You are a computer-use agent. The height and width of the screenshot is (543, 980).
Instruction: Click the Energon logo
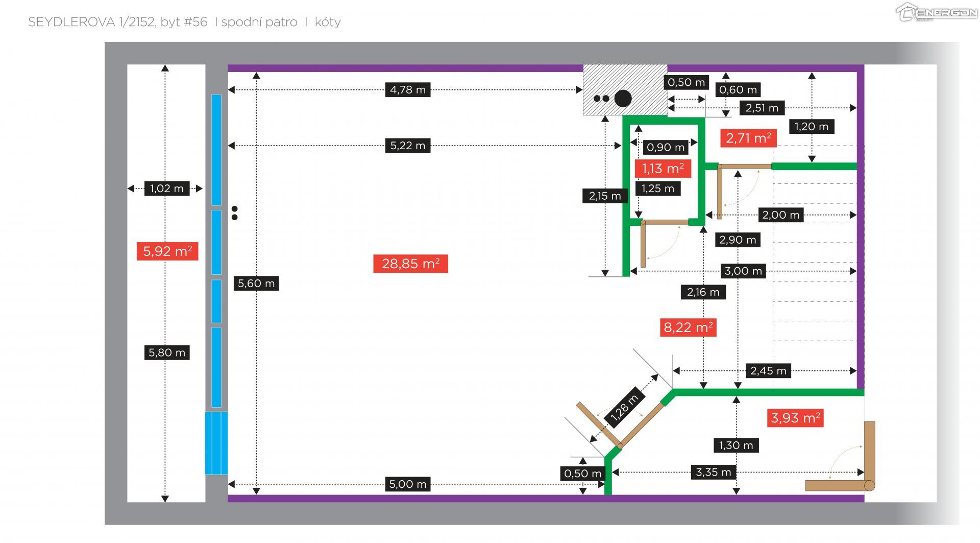click(937, 12)
